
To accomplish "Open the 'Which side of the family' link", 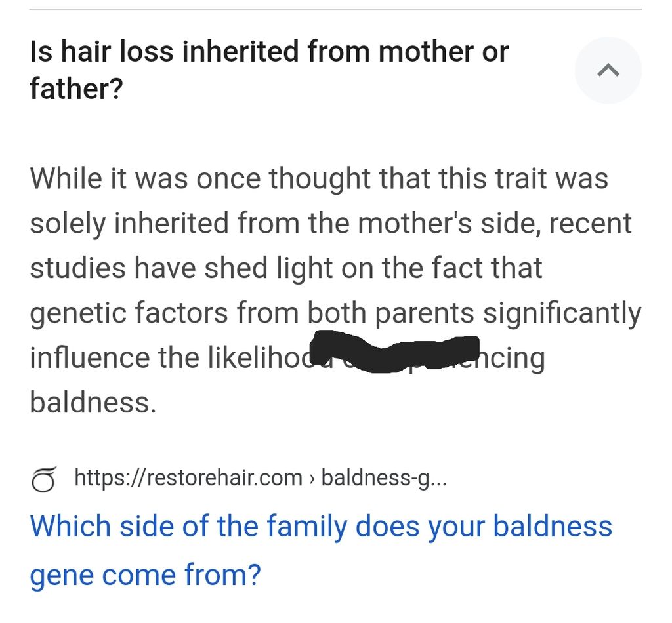I will pos(320,550).
